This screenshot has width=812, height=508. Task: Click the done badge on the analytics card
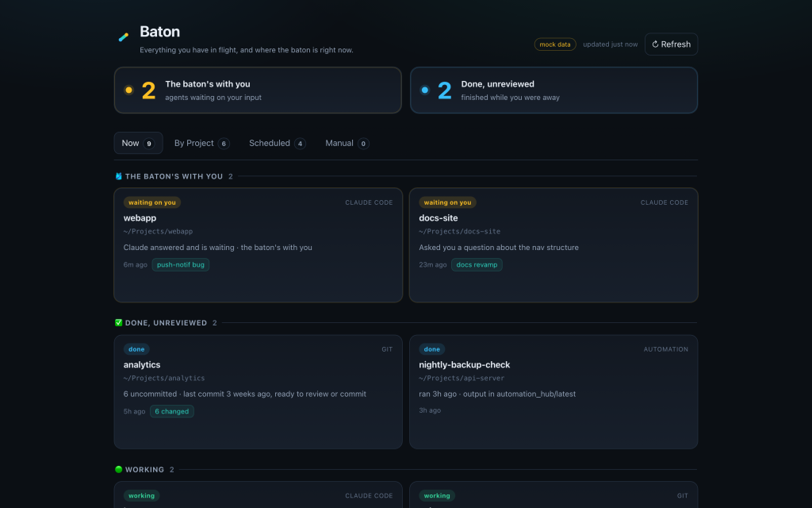(x=136, y=349)
